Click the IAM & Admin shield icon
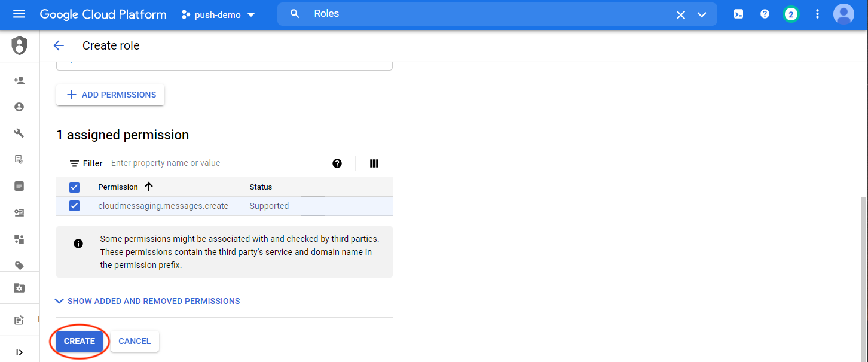 [x=20, y=45]
